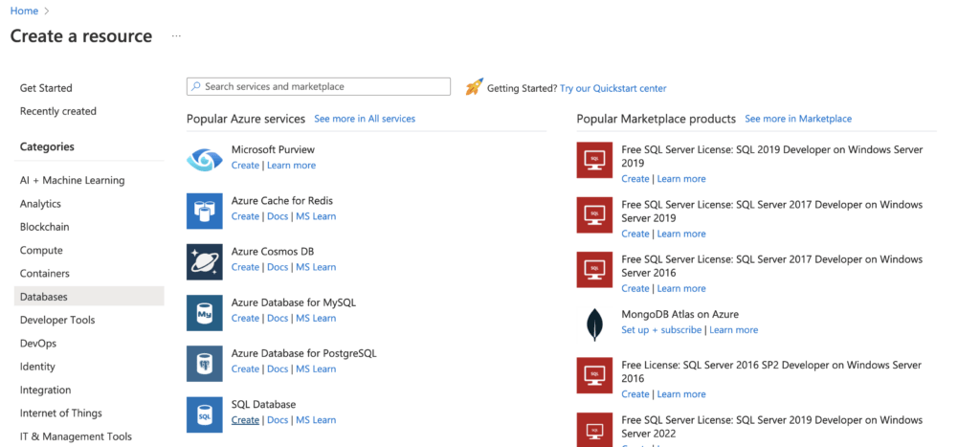The height and width of the screenshot is (447, 980).
Task: Click Create under SQL 2019 Developer on Windows Server 2019
Action: coord(635,179)
